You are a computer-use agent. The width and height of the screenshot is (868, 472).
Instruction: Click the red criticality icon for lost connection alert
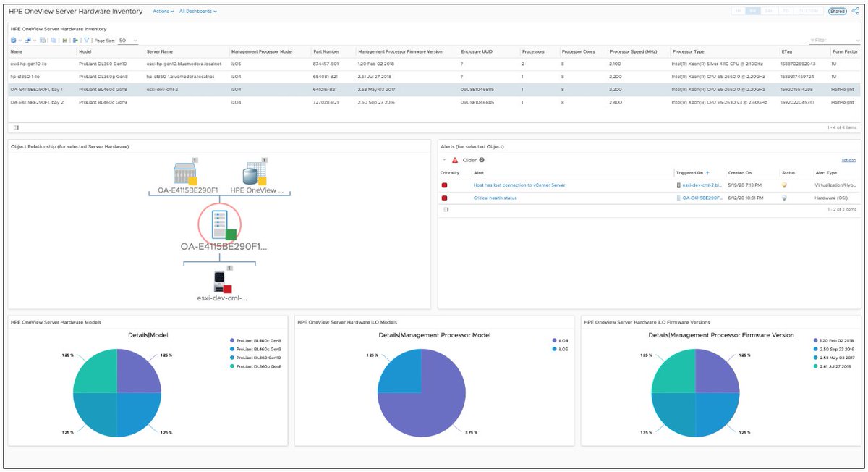(444, 185)
